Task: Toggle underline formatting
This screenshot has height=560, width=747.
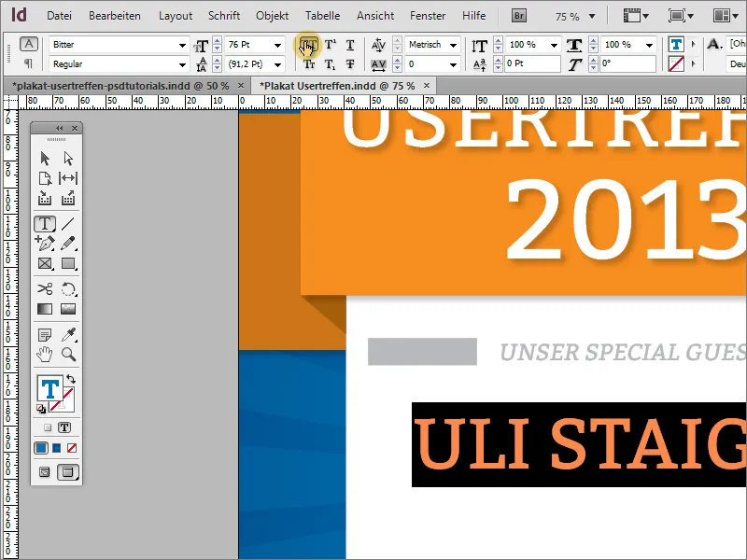Action: pyautogui.click(x=350, y=44)
